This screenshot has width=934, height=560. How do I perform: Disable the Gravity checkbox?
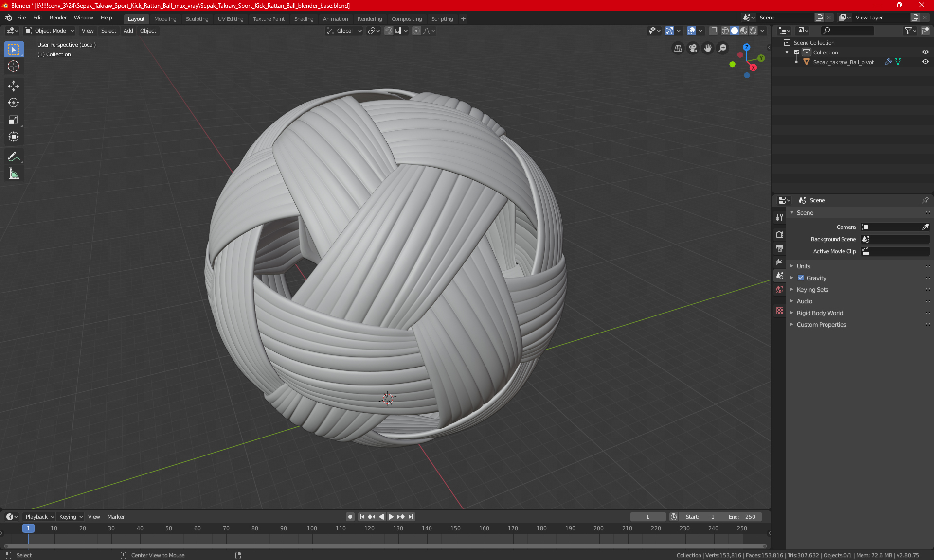[x=801, y=278]
